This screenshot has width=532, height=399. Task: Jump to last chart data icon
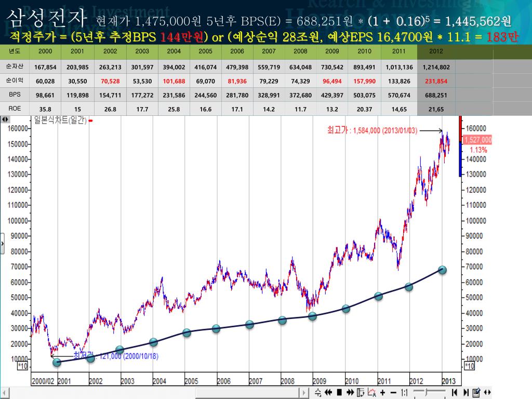point(466,393)
